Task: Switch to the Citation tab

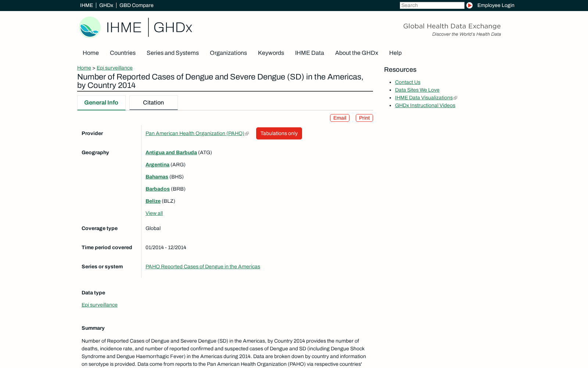Action: (153, 103)
